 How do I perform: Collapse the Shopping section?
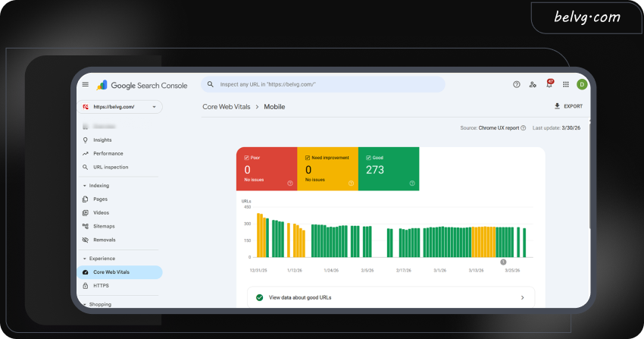coord(85,304)
